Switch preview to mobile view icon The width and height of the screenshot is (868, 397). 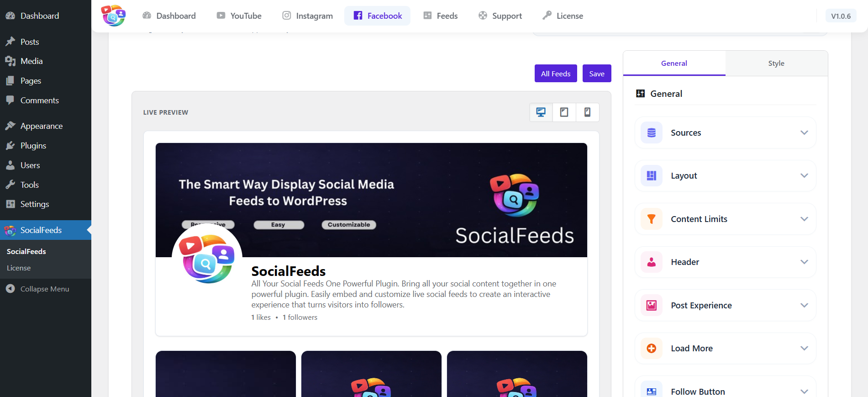coord(588,112)
